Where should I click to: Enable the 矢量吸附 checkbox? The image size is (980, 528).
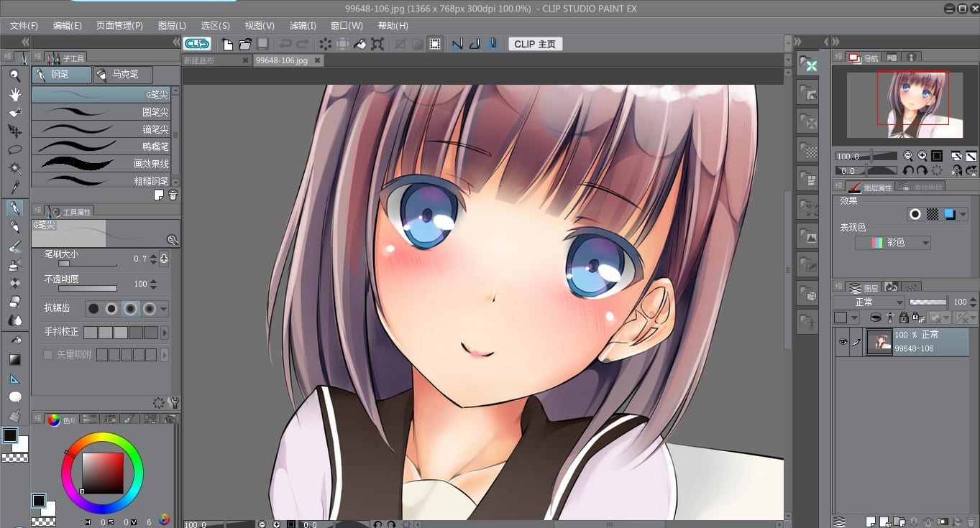[x=48, y=355]
